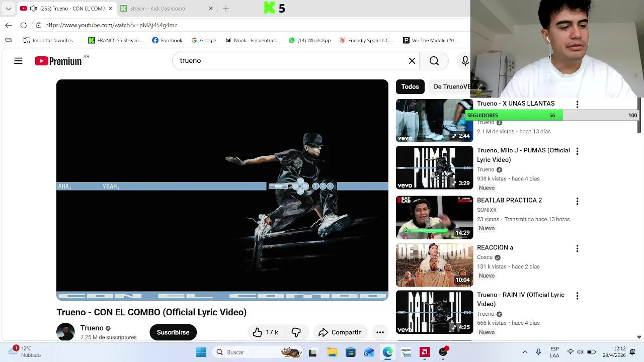Open more actions beside the Compartir button

pos(380,332)
